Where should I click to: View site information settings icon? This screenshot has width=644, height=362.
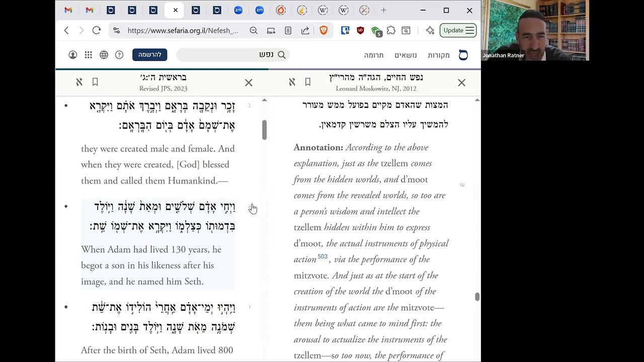pyautogui.click(x=117, y=31)
